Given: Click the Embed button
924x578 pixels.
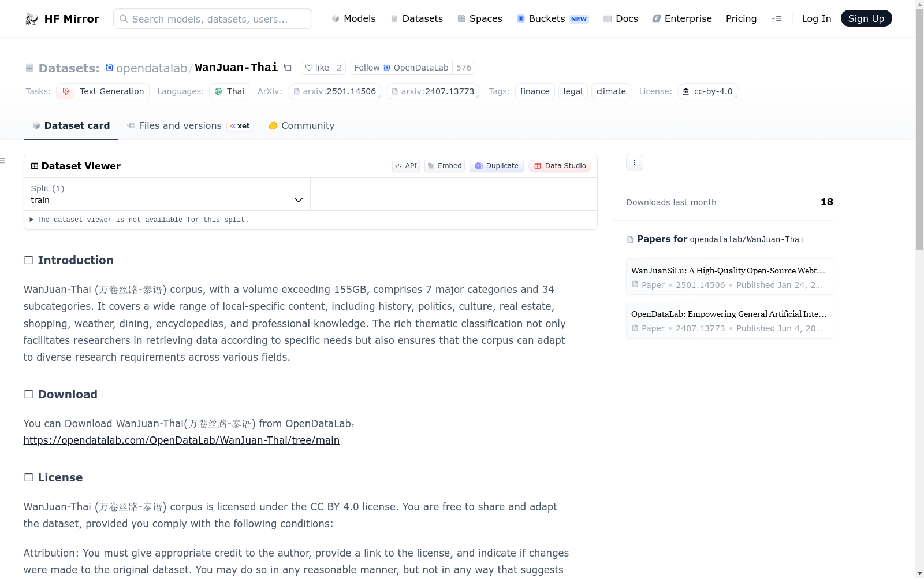Looking at the screenshot, I should click(445, 166).
